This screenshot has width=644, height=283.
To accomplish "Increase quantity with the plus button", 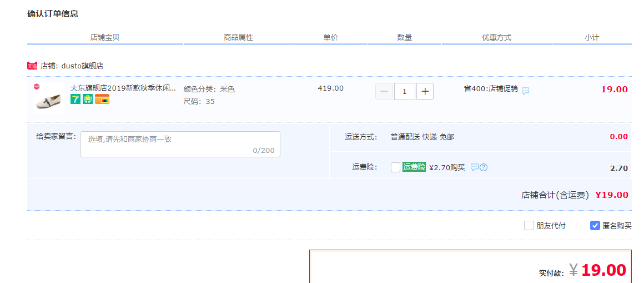I will (x=425, y=91).
